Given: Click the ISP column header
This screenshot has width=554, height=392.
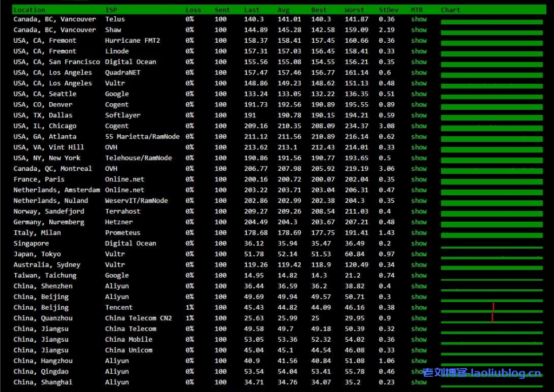Looking at the screenshot, I should 111,10.
